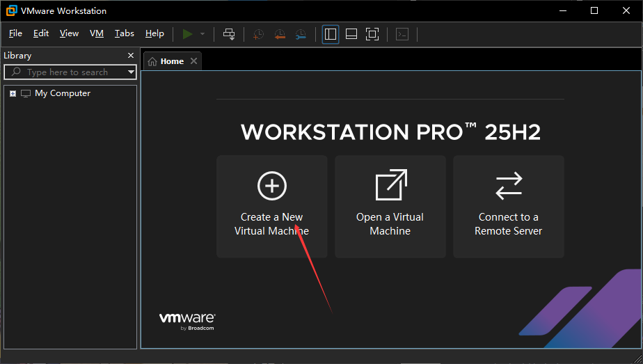Click Open a Virtual Machine tile
Screen dimensions: 643x364
[x=390, y=207]
